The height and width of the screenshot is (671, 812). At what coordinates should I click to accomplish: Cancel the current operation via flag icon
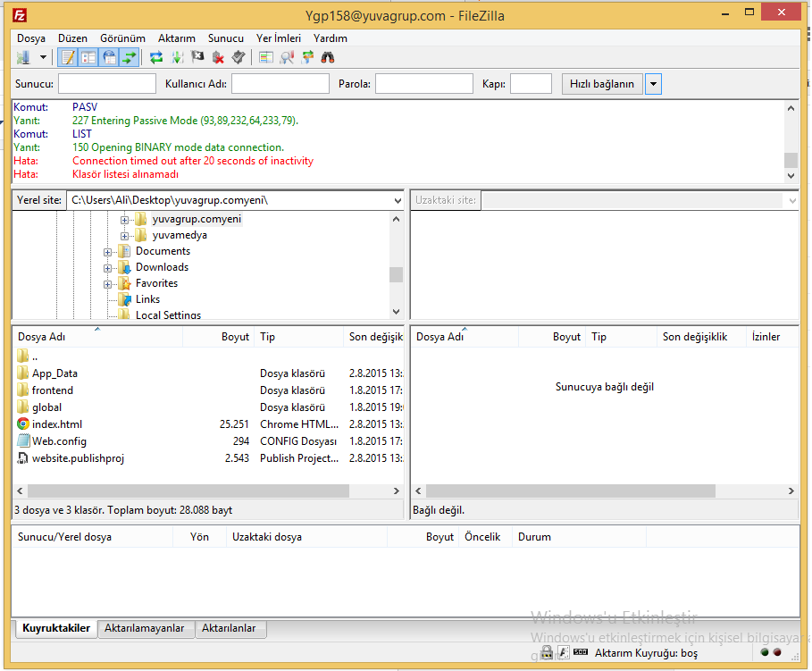(197, 57)
